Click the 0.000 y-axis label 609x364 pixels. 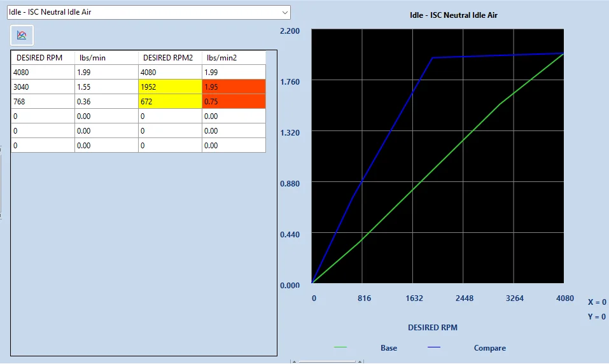pos(290,286)
